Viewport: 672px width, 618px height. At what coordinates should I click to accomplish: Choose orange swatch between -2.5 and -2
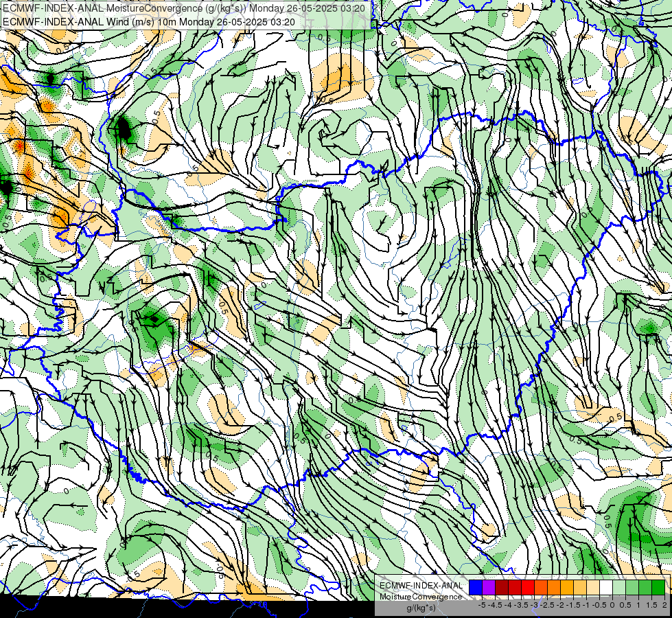554,588
